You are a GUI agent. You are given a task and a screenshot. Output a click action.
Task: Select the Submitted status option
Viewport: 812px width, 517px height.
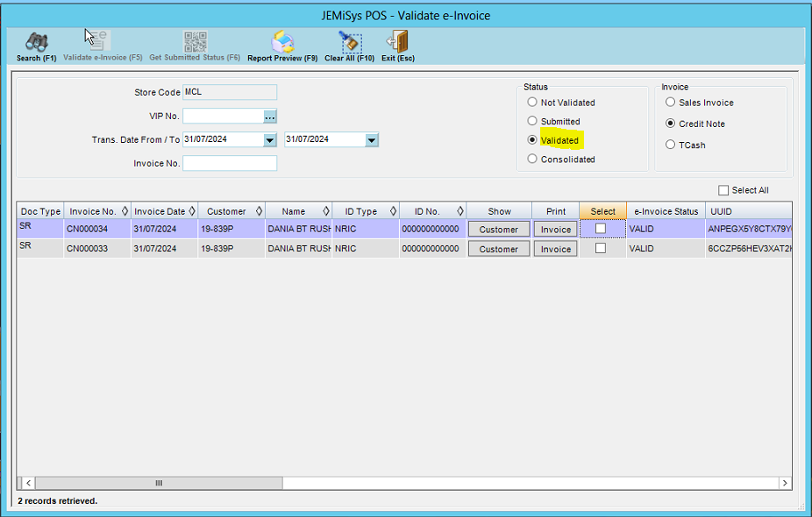(x=532, y=121)
